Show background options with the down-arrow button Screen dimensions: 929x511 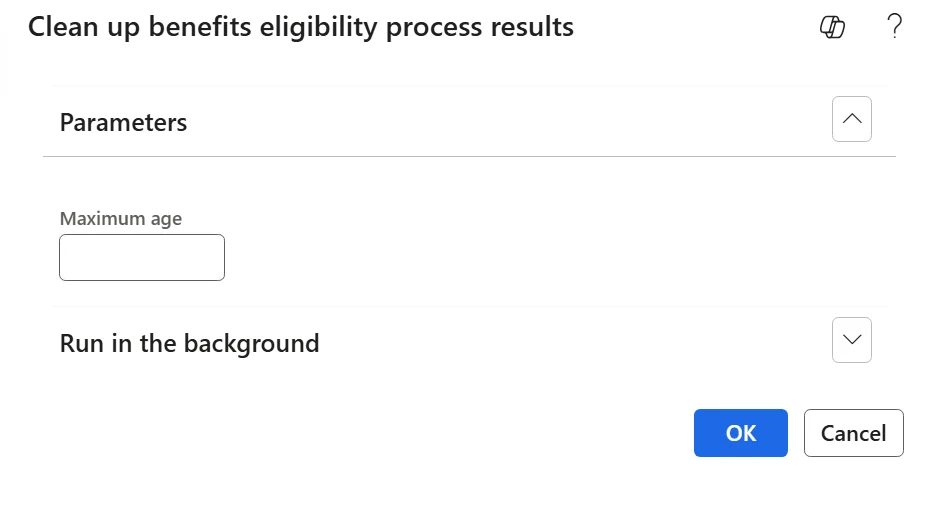[851, 340]
